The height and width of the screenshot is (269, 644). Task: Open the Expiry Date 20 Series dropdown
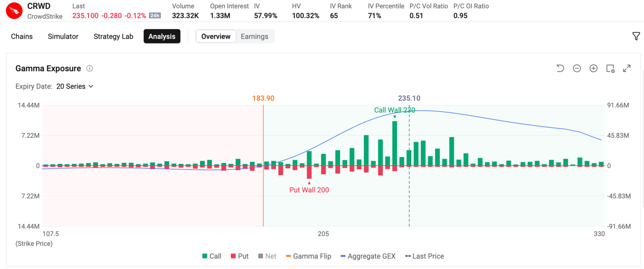tap(75, 86)
